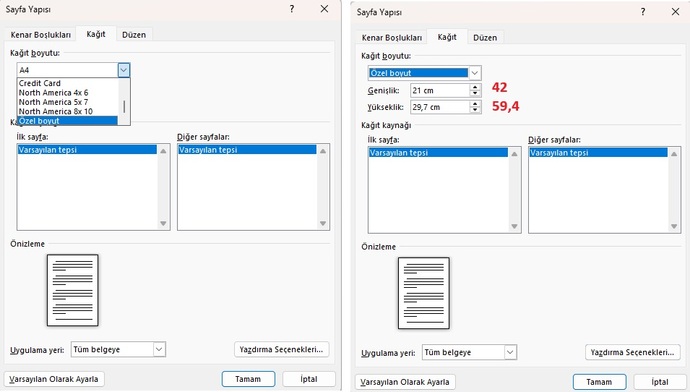Screen dimensions: 690x392
Task: Click the help question mark, right dialog
Action: [643, 12]
